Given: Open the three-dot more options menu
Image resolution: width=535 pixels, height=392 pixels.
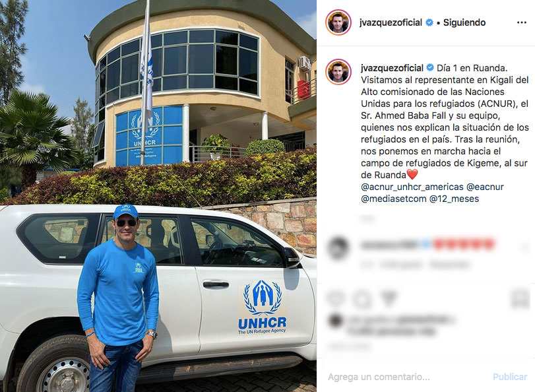Looking at the screenshot, I should coord(521,22).
